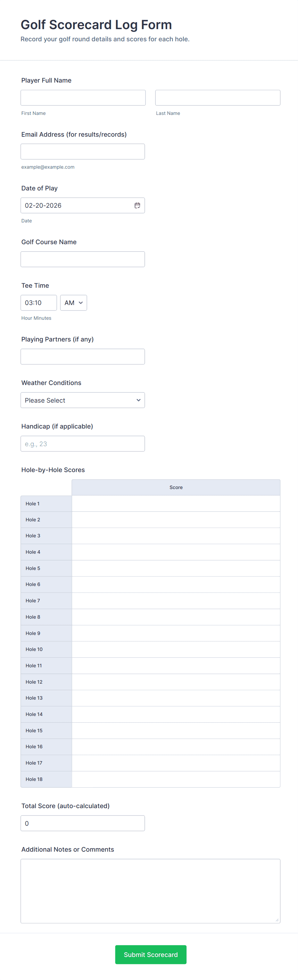
Task: Enter score cell for Hole 1
Action: pyautogui.click(x=176, y=503)
